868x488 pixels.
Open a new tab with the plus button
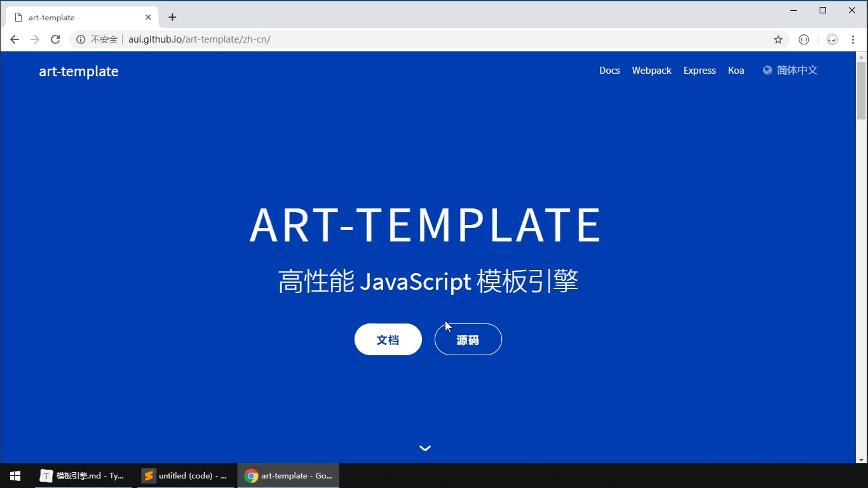pyautogui.click(x=172, y=17)
